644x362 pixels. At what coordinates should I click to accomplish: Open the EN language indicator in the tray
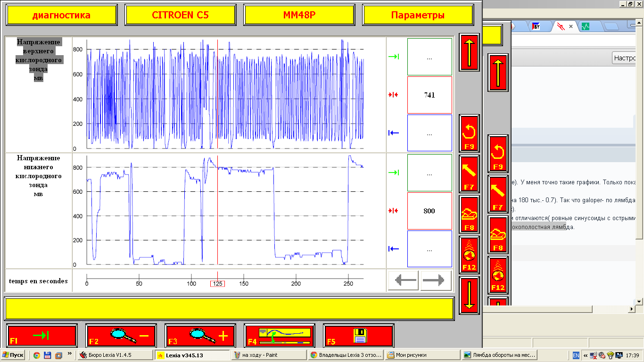[576, 355]
